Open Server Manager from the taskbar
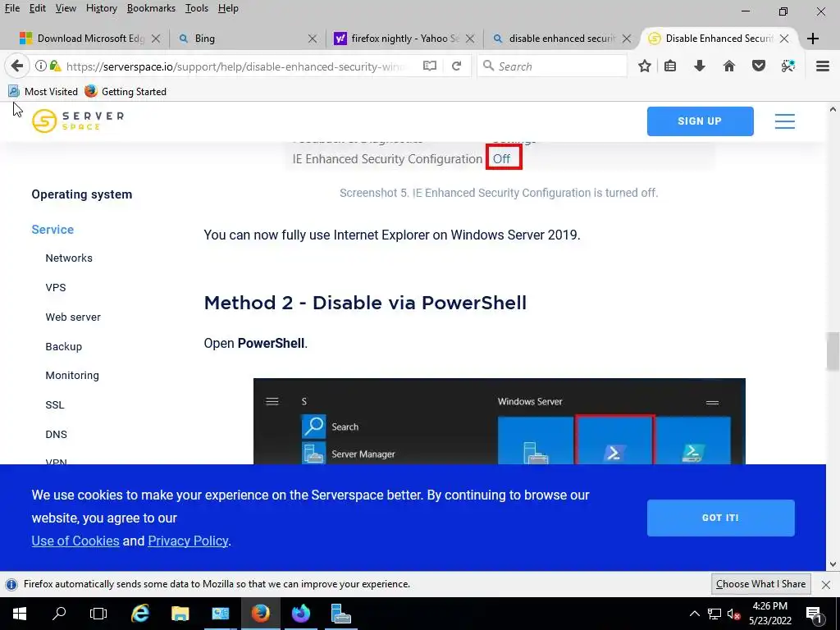The image size is (840, 630). (x=340, y=614)
